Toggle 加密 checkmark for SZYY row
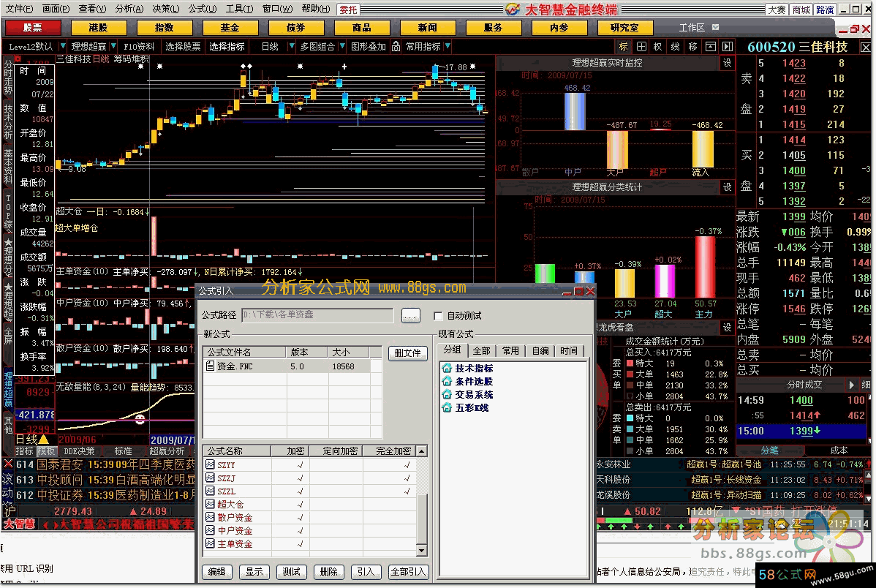 click(300, 465)
